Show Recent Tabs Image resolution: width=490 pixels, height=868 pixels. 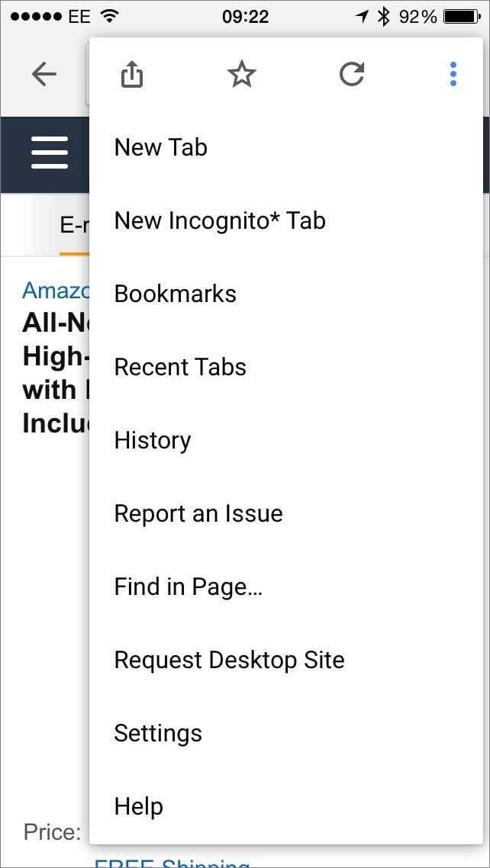tap(180, 367)
